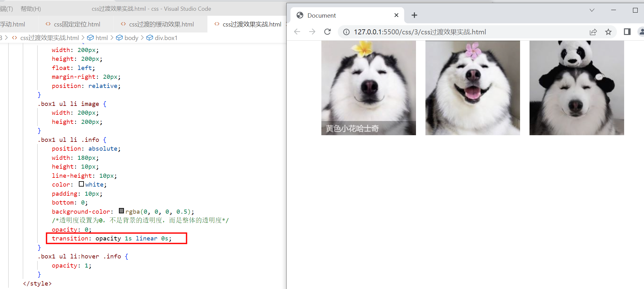Click the pink flower husky image
Viewport: 644px width, 289px height.
[472, 88]
